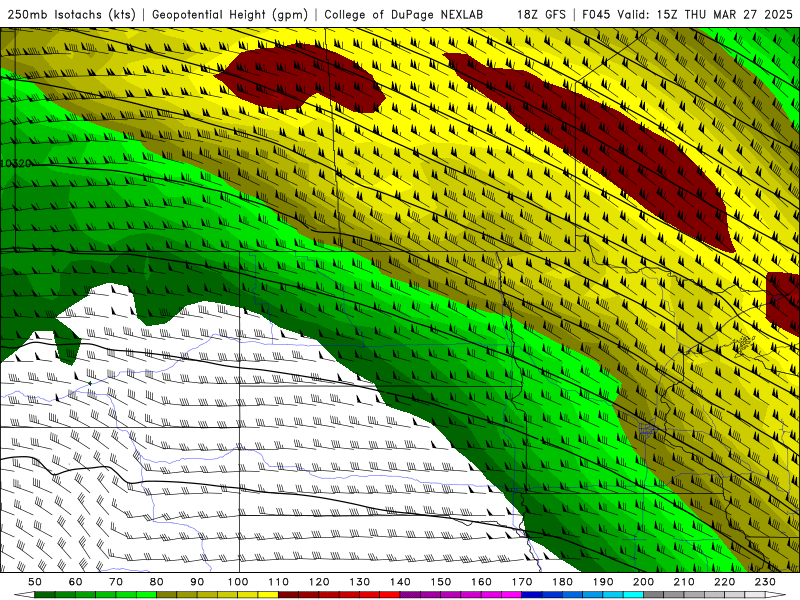Click the "Geopotential Height (gpm)" header text

[230, 14]
